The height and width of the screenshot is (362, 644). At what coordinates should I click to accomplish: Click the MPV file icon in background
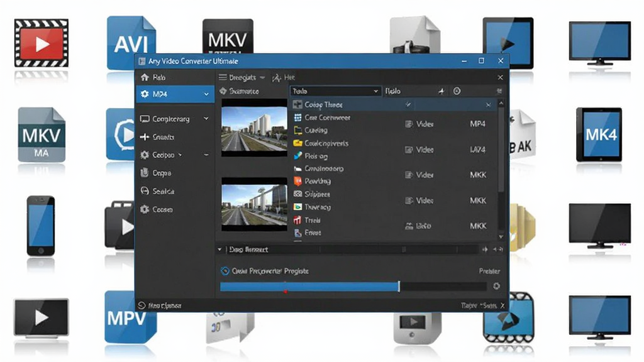130,317
